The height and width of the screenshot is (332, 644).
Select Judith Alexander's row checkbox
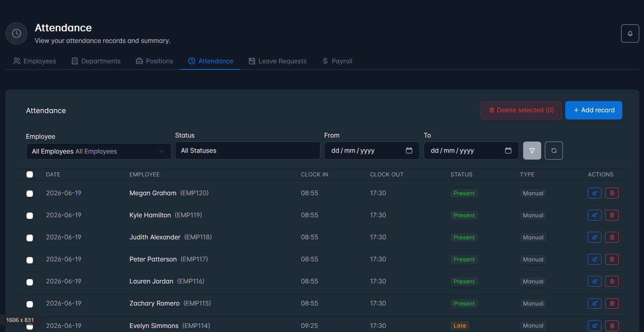30,238
